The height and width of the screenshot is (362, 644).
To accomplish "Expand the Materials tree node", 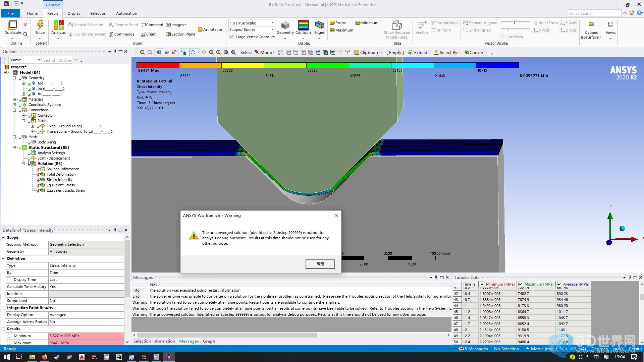I will click(x=14, y=99).
